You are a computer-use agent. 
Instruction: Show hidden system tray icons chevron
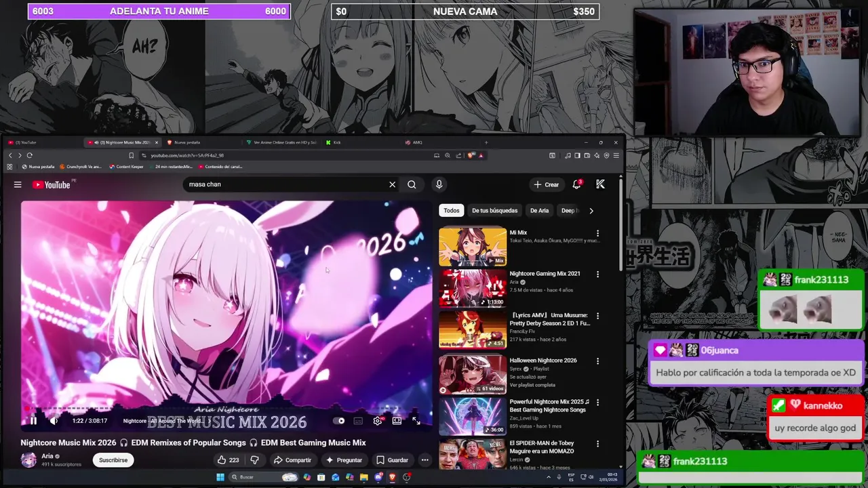549,477
